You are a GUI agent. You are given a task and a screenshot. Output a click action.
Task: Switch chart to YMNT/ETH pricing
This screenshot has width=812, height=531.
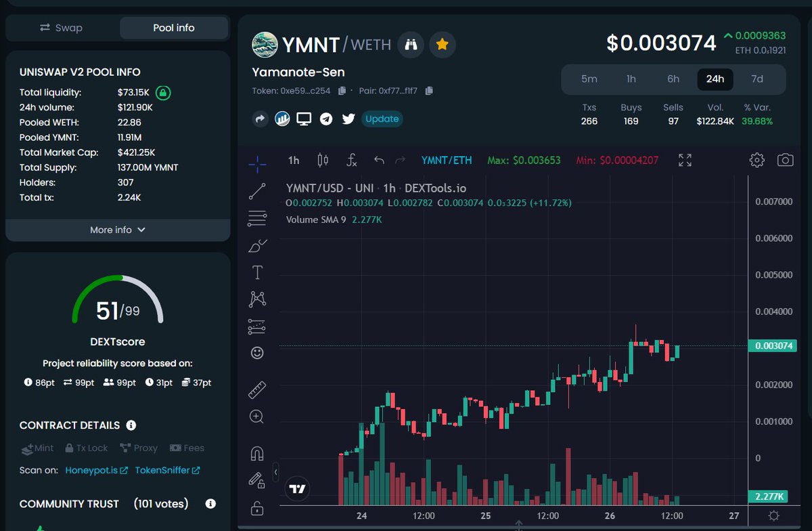pos(447,161)
